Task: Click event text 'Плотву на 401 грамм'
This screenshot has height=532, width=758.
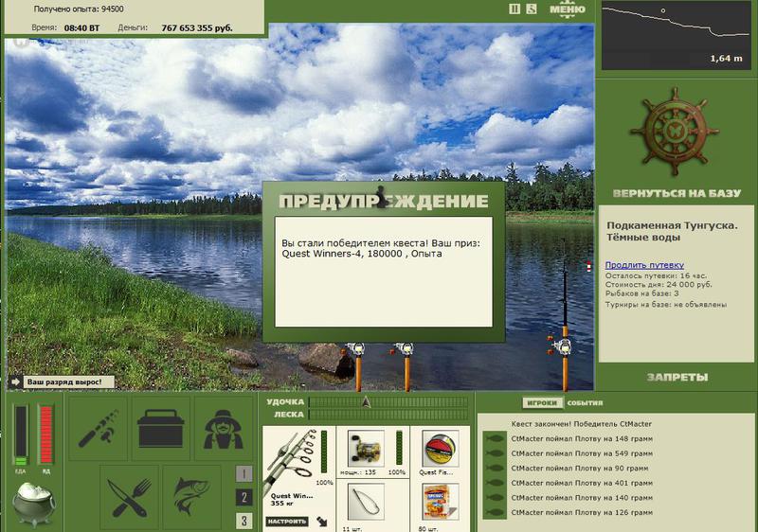Action: [x=613, y=483]
